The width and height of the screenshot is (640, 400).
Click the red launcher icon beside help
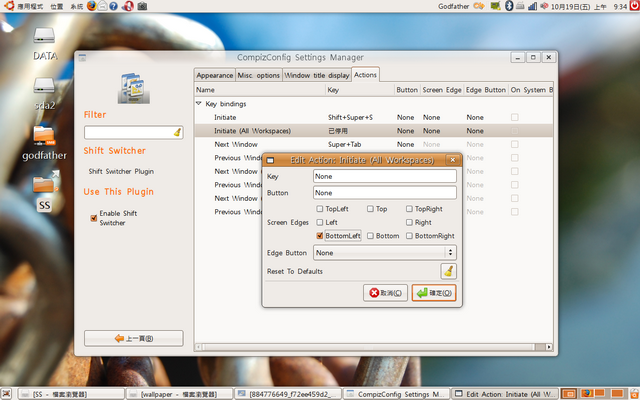(127, 6)
